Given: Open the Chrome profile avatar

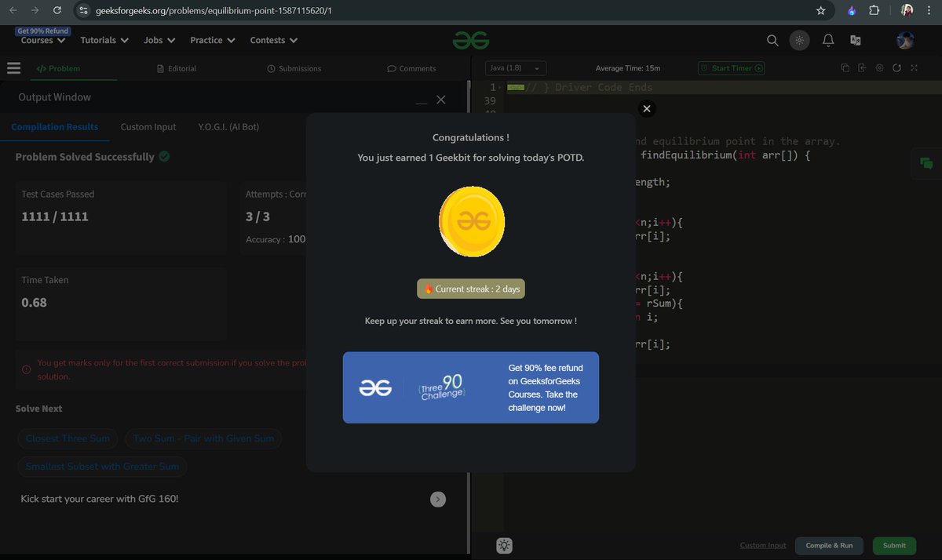Looking at the screenshot, I should pyautogui.click(x=907, y=11).
